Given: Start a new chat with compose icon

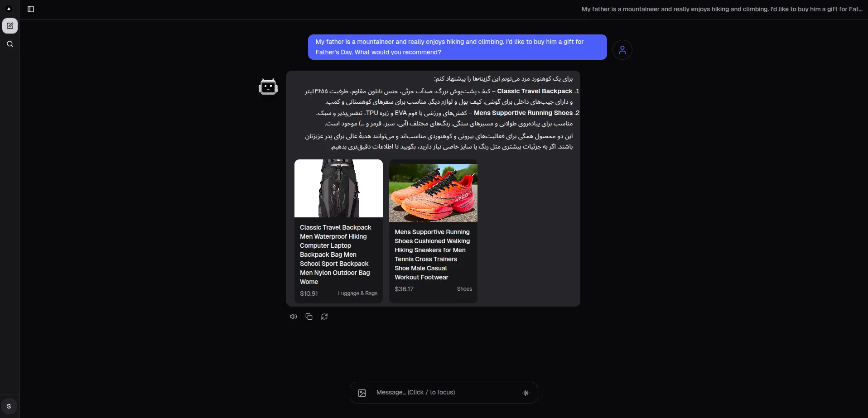Looking at the screenshot, I should [10, 26].
